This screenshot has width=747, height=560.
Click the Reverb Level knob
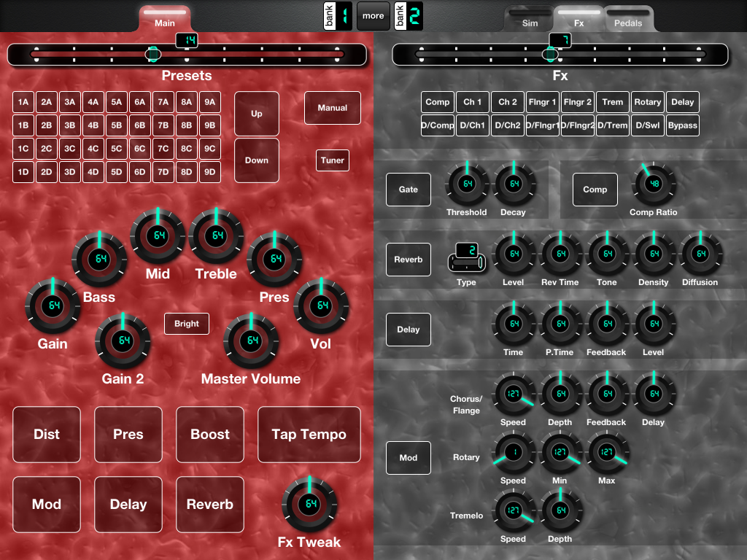[514, 254]
